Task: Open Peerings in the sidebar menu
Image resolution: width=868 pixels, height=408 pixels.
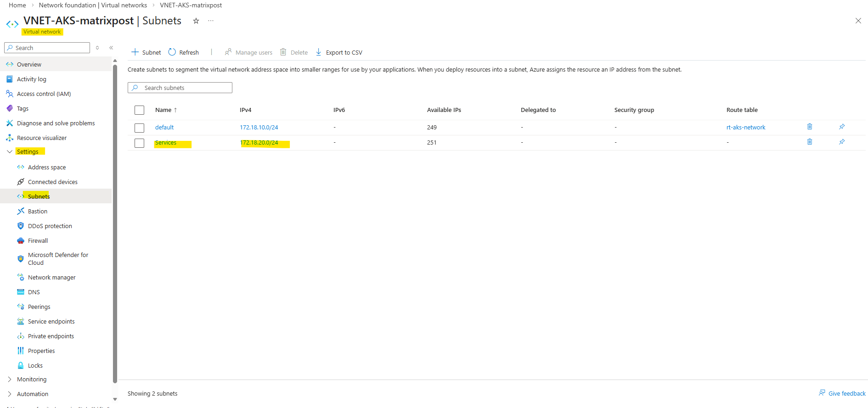Action: coord(39,307)
